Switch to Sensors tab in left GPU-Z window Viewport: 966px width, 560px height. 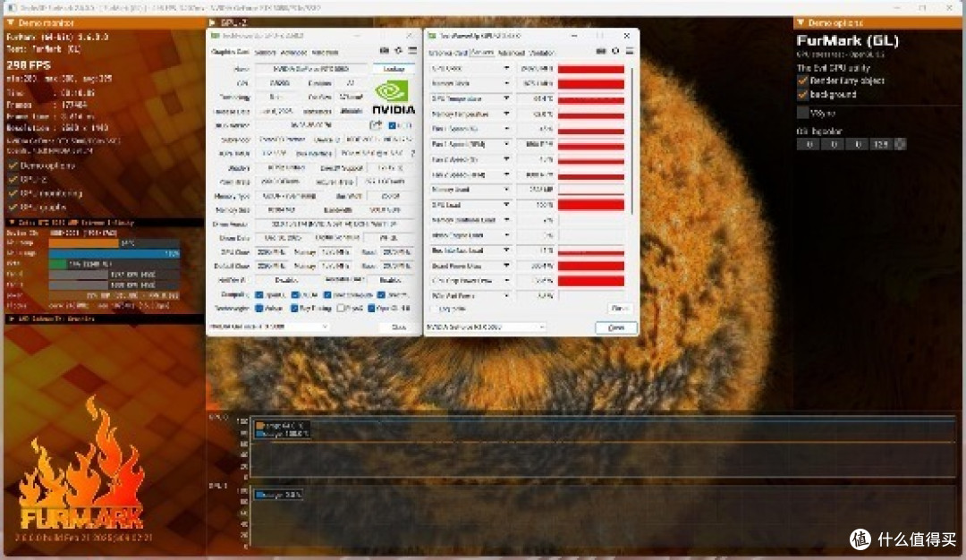click(265, 53)
